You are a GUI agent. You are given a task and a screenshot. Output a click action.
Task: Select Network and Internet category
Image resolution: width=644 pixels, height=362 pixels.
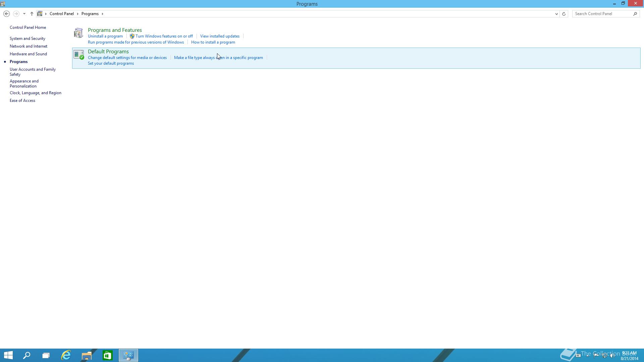point(29,46)
